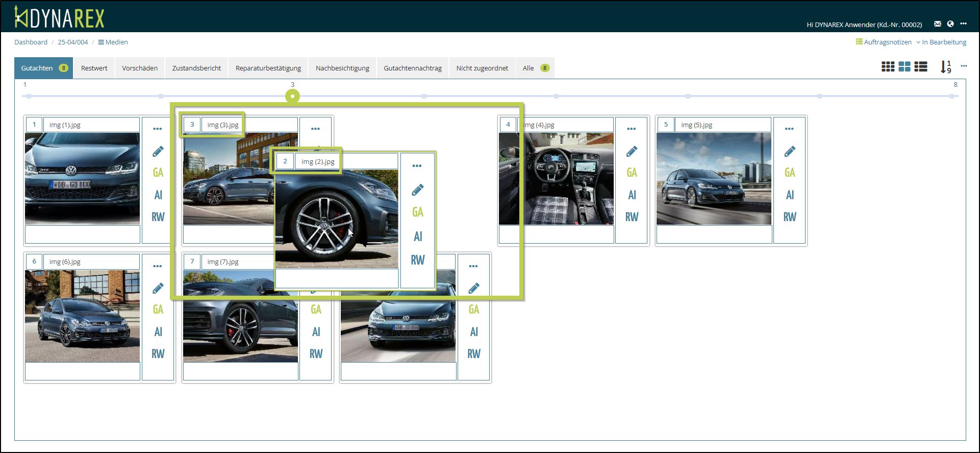Open three-dot menu on img (4).jpg card
This screenshot has width=980, height=453.
[632, 129]
